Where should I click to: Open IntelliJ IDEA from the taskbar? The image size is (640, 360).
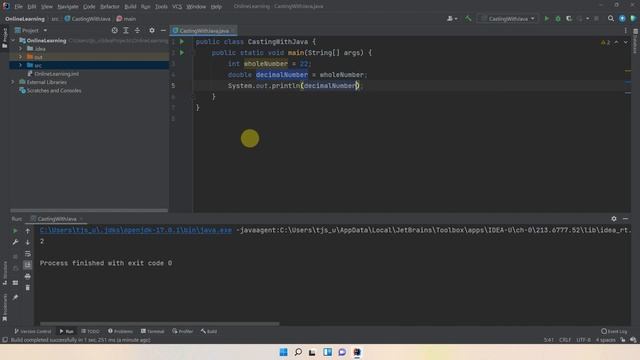pyautogui.click(x=357, y=352)
